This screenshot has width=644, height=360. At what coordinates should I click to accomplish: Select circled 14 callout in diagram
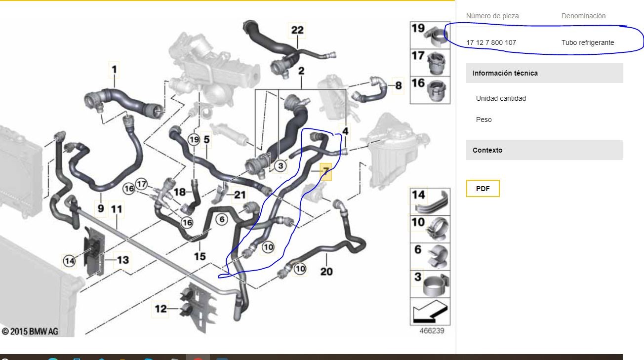pos(70,260)
